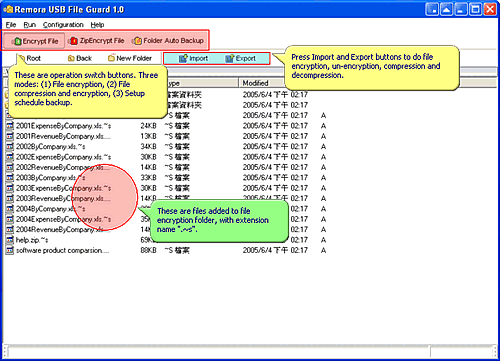The image size is (500, 361).
Task: Click file icon of 2003ByCompany.xls.~s
Action: point(10,178)
